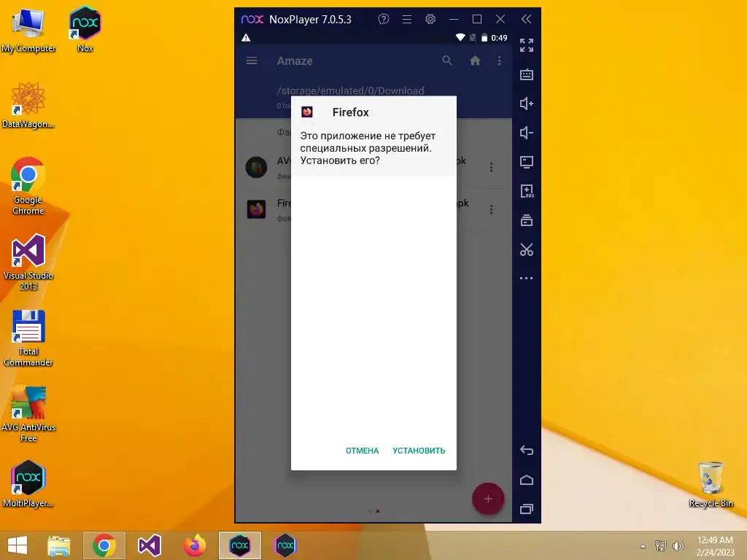
Task: Click recent apps button in Nox sidebar
Action: tap(527, 509)
